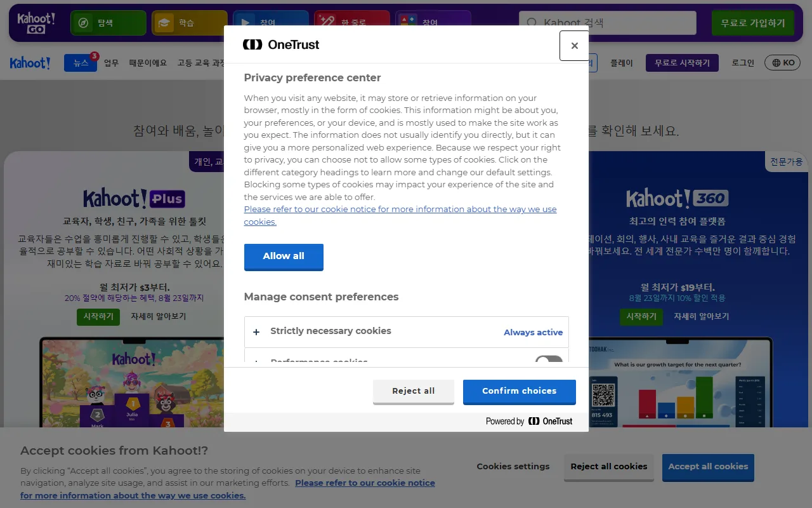Click the OneTrust logo in dialog header
This screenshot has width=812, height=508.
point(281,44)
